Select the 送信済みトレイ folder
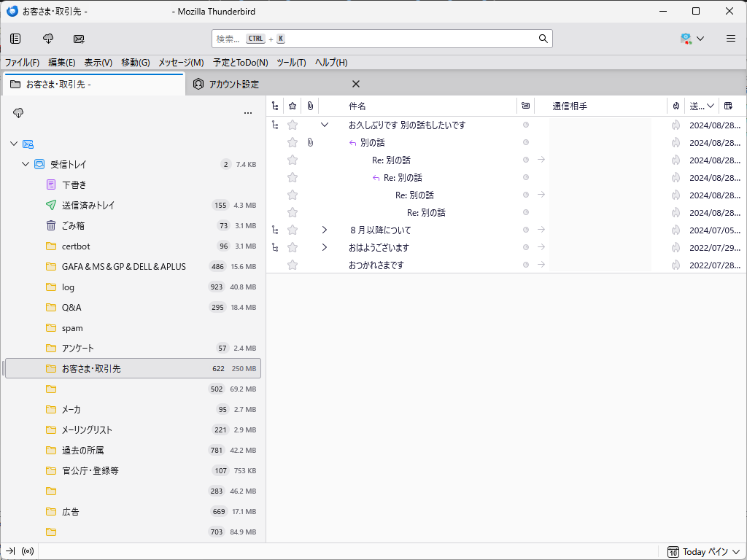 [x=133, y=205]
